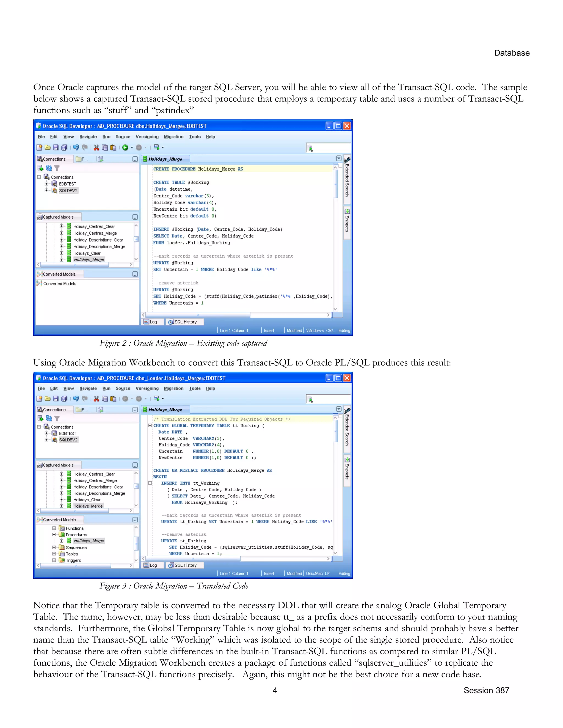The height and width of the screenshot is (728, 563).
Task: Click Refresh connections icon in Figure 3 window
Action: [x=49, y=418]
